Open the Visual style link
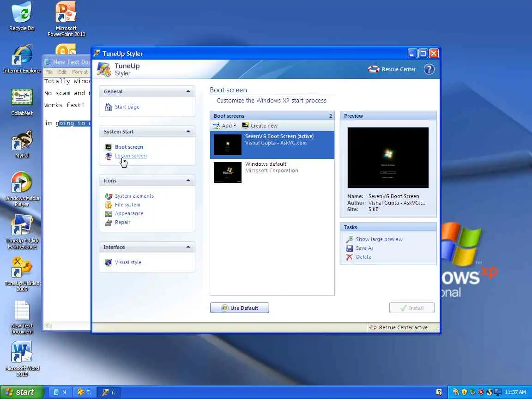Viewport: 532px width, 399px height. [x=128, y=262]
